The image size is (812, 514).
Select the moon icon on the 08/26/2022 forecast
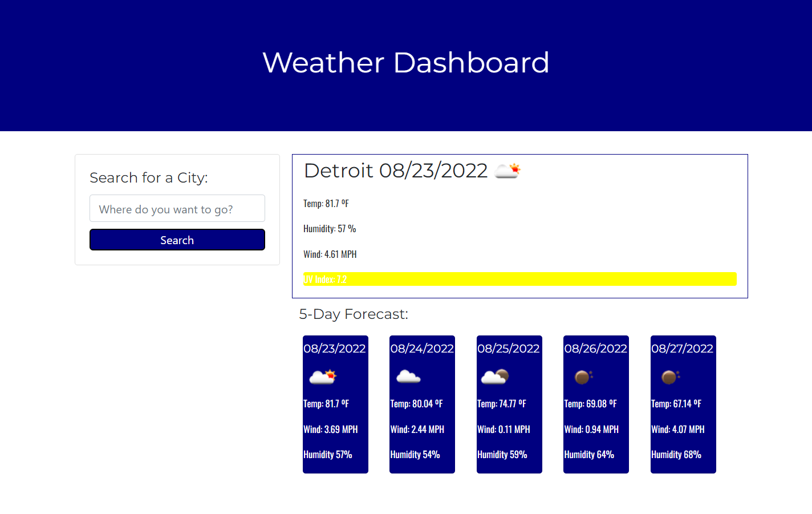[x=582, y=377]
